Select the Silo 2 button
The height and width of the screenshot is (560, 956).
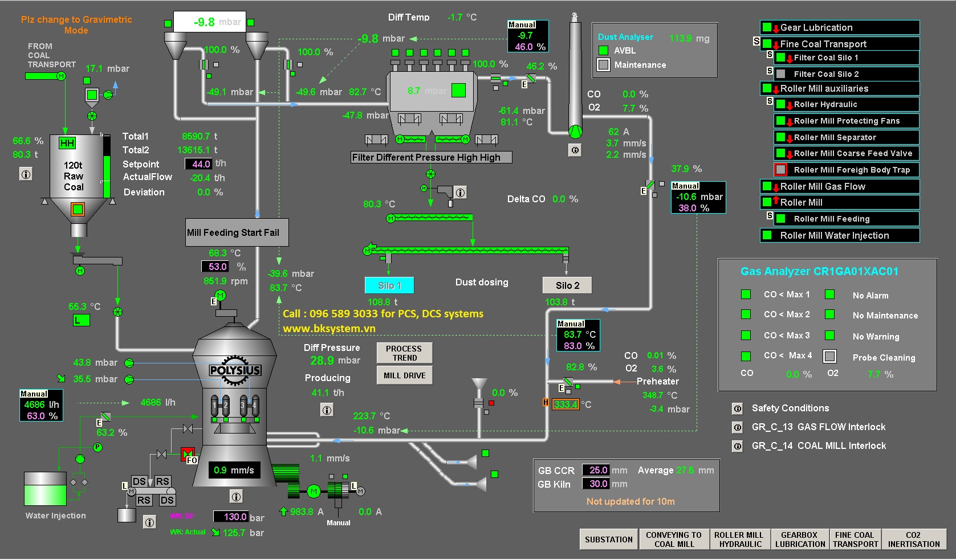(567, 285)
